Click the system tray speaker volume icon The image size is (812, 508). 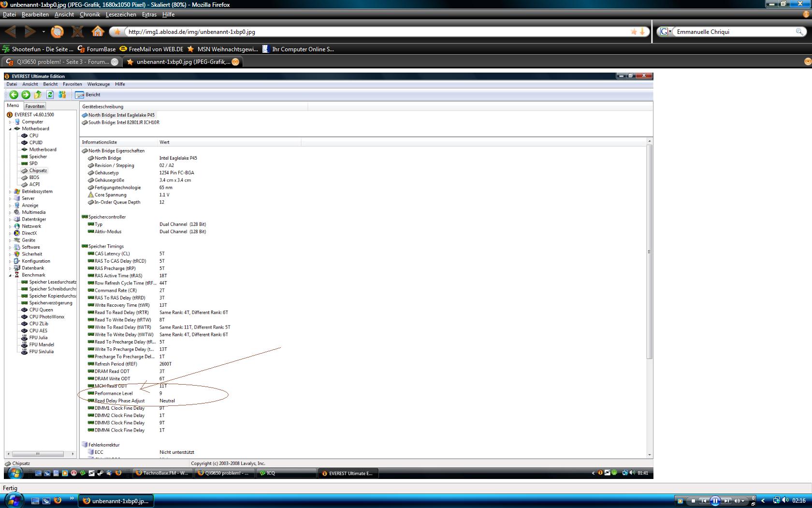(786, 501)
